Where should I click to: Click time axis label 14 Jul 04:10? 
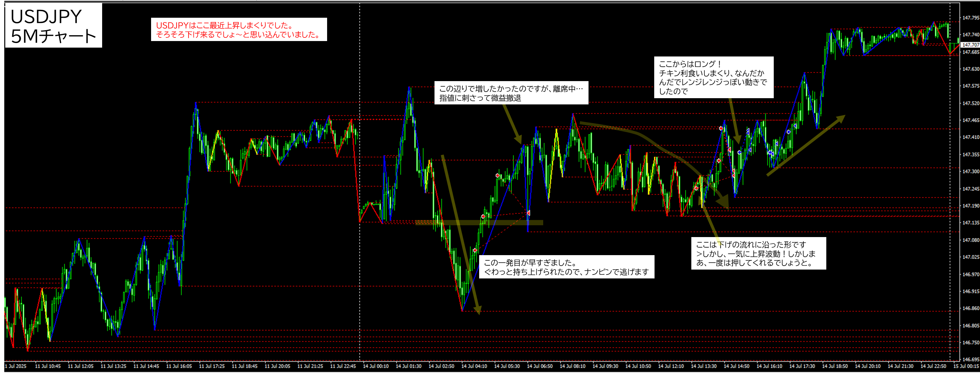[x=474, y=366]
